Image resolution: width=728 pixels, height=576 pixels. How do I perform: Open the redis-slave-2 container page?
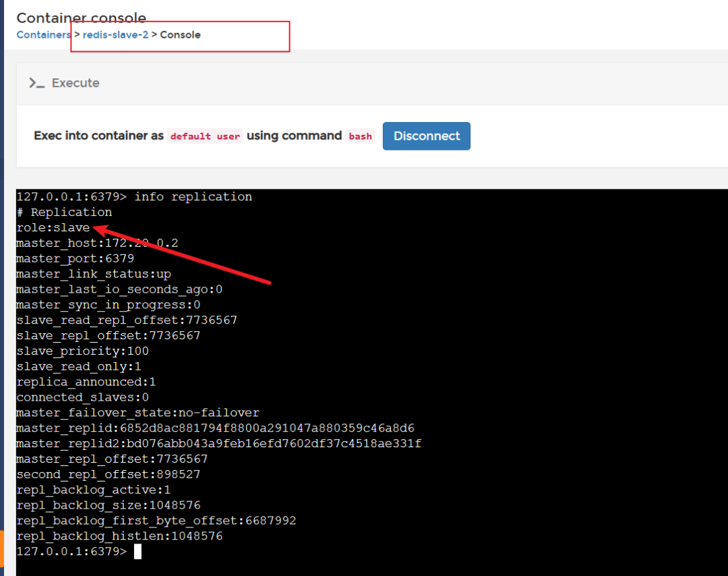tap(115, 34)
